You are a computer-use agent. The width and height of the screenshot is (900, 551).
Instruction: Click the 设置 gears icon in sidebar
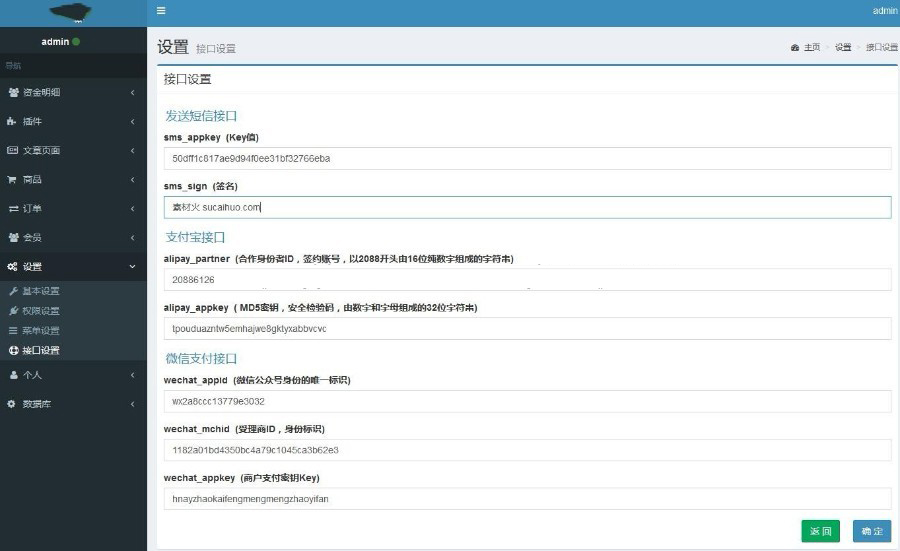(x=13, y=267)
